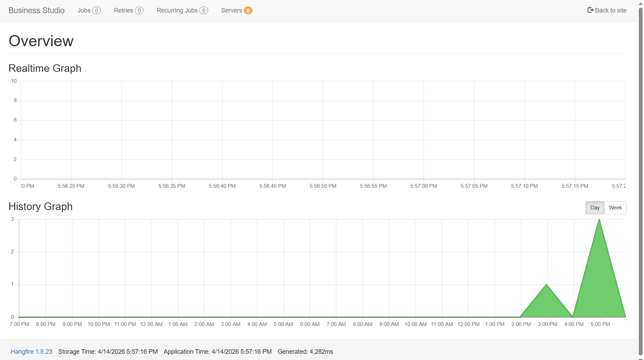This screenshot has width=644, height=360.
Task: Click the vertical scrollbar thumb
Action: pos(641,181)
